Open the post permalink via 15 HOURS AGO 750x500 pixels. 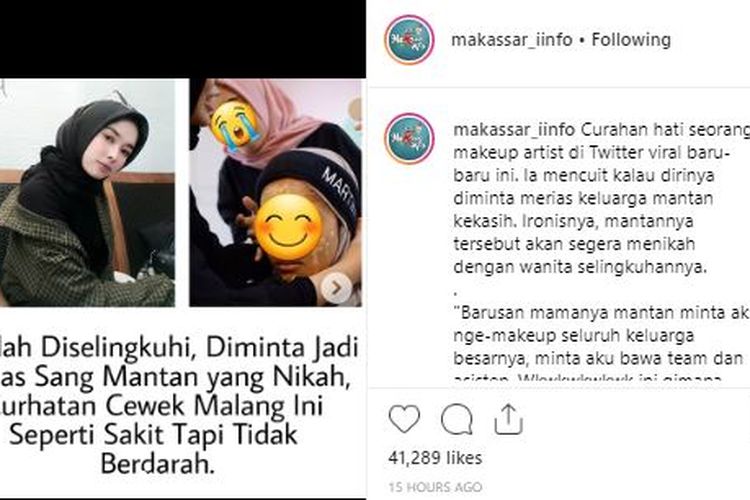(x=435, y=487)
